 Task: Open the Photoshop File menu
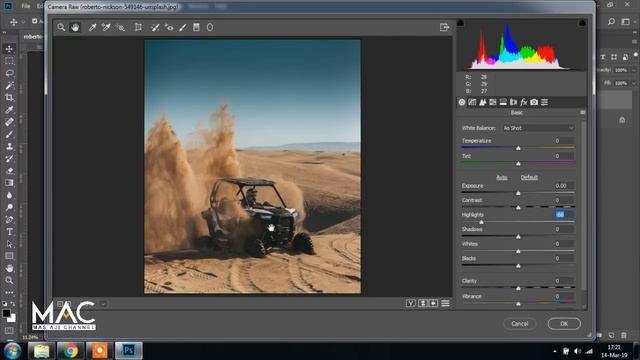(26, 6)
